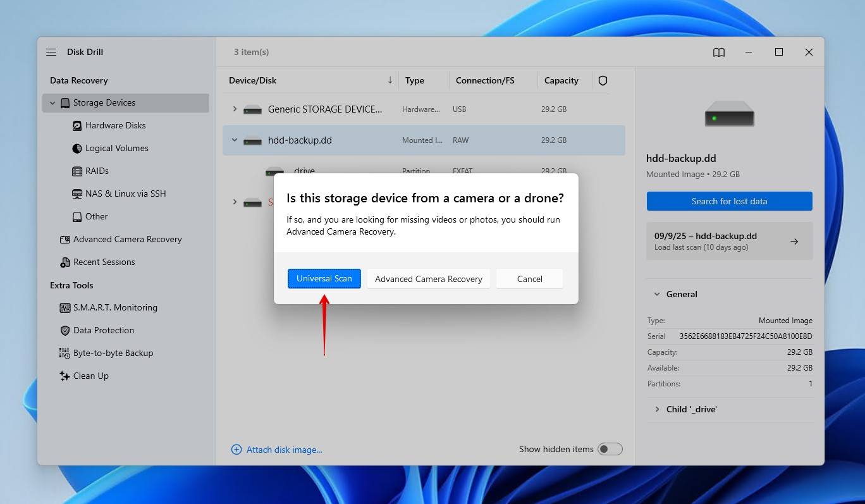Open S.M.A.R.T. Monitoring tool
Viewport: 865px width, 504px height.
click(x=114, y=308)
